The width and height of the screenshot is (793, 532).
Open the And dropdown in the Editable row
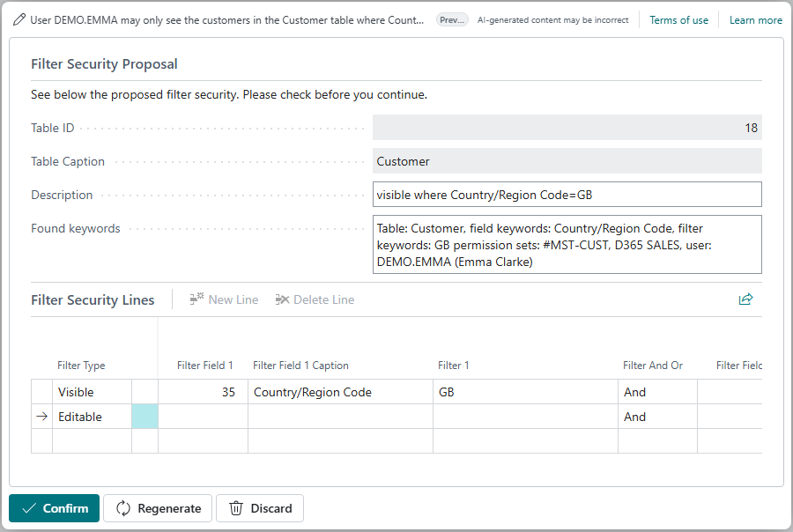(x=657, y=417)
